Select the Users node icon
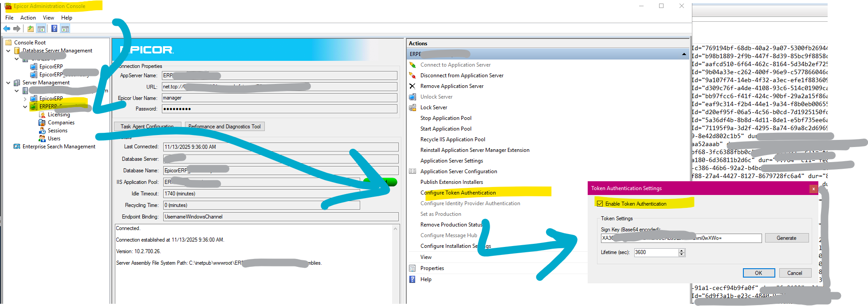868x306 pixels. 42,139
